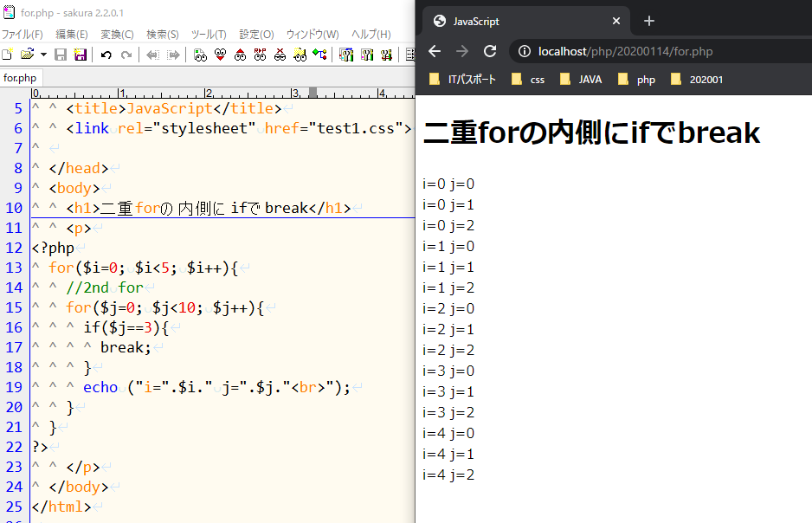Click the localhost/php/20200114/for.php address bar
Image resolution: width=812 pixels, height=523 pixels.
click(x=626, y=51)
